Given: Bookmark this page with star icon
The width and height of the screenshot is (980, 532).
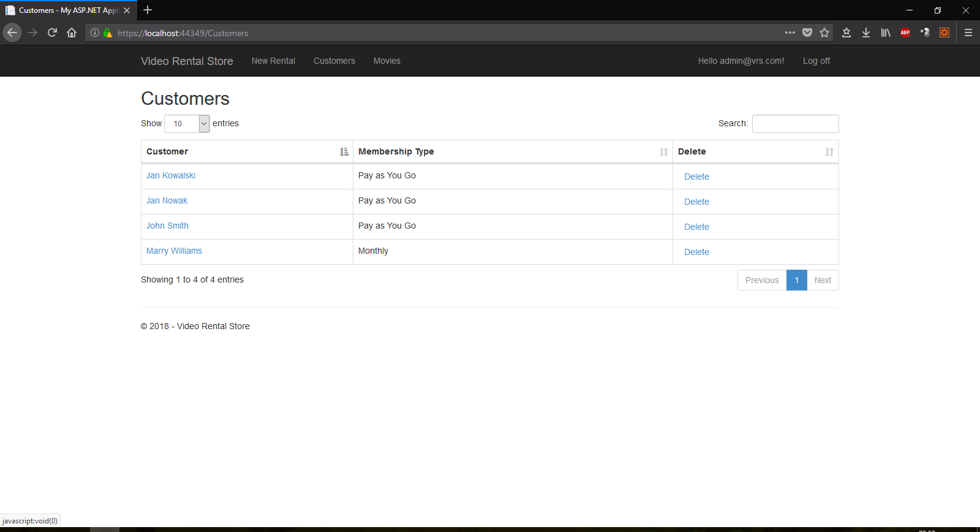Looking at the screenshot, I should pyautogui.click(x=824, y=32).
